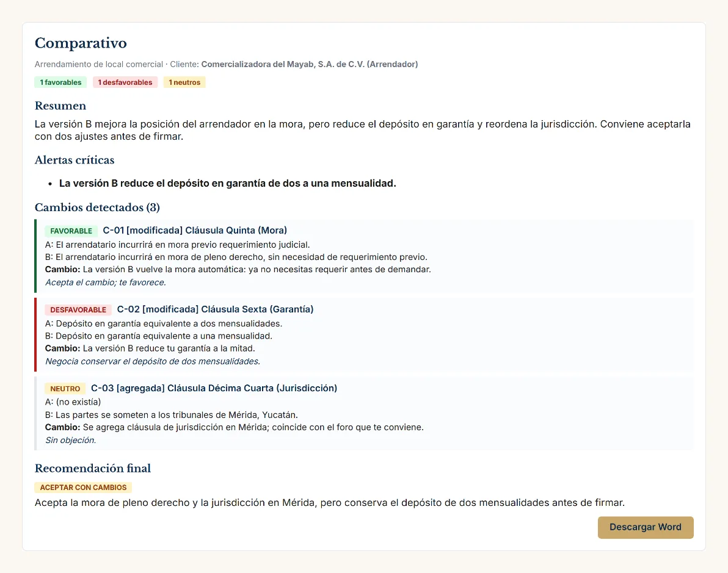The height and width of the screenshot is (573, 728).
Task: Click the final recommendation sentence text
Action: pyautogui.click(x=330, y=502)
